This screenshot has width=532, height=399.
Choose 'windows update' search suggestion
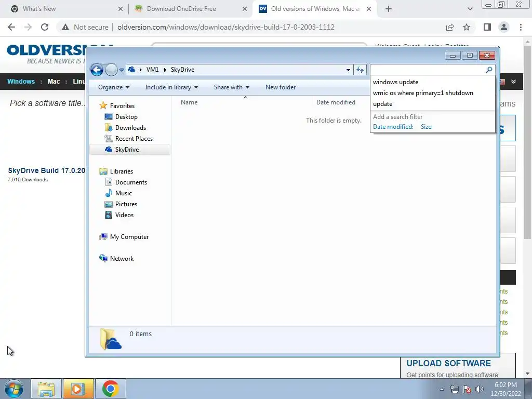(395, 82)
